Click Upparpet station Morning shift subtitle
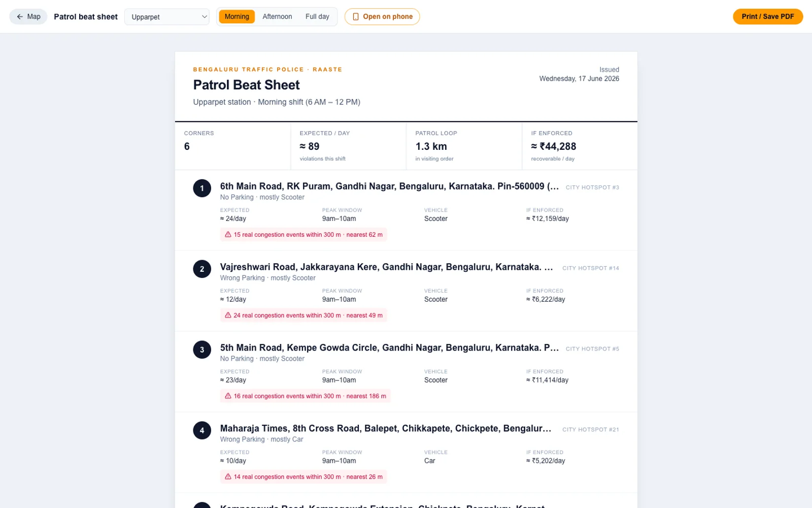The width and height of the screenshot is (812, 508). pyautogui.click(x=277, y=102)
